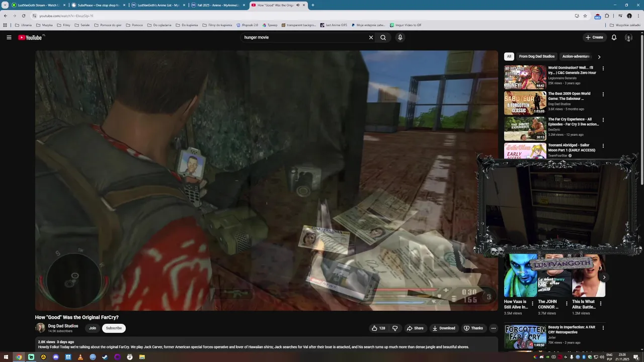Open the YouTube guide hamburger menu

tap(9, 37)
